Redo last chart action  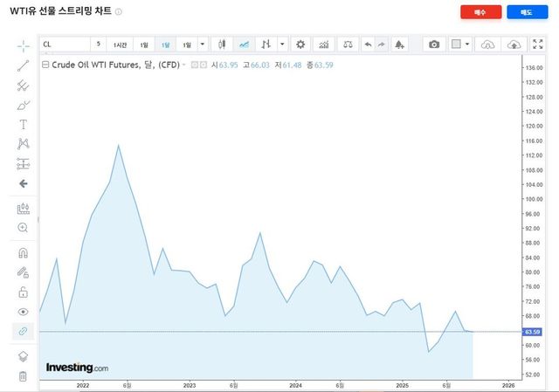coord(382,45)
